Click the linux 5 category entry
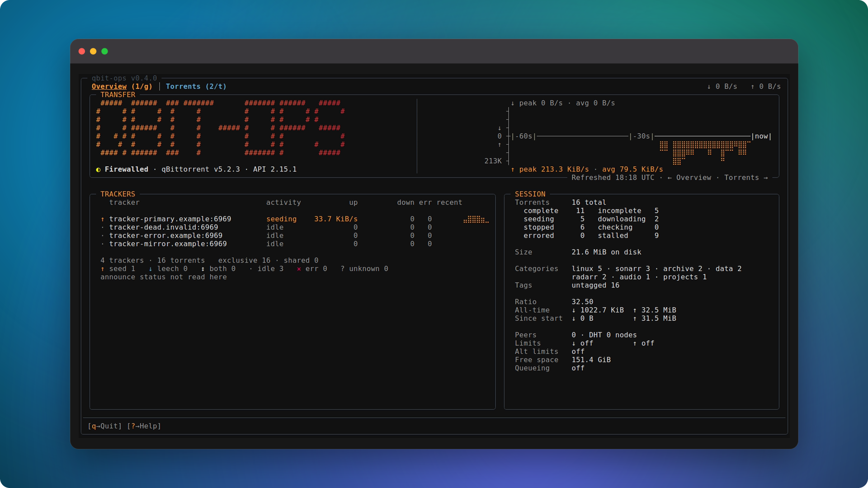 586,269
